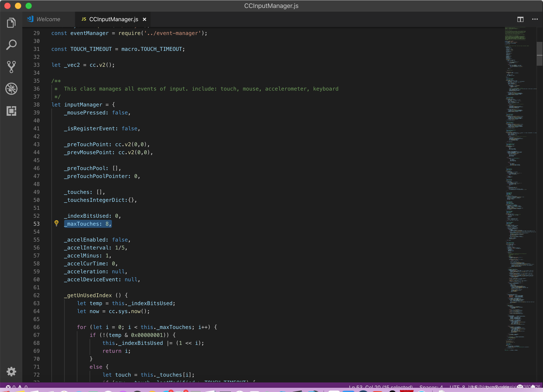Click '_preTouchPoolPointer: 0,' on line 47
The image size is (543, 392).
click(102, 176)
